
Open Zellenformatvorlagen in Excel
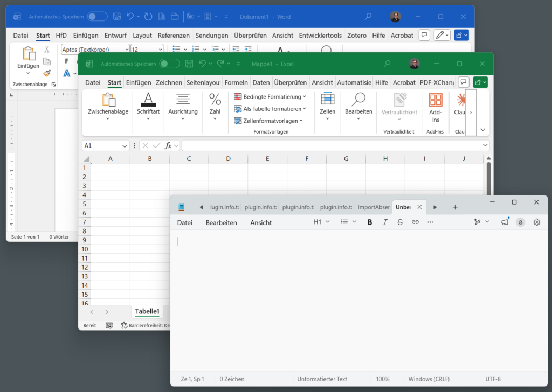point(268,121)
